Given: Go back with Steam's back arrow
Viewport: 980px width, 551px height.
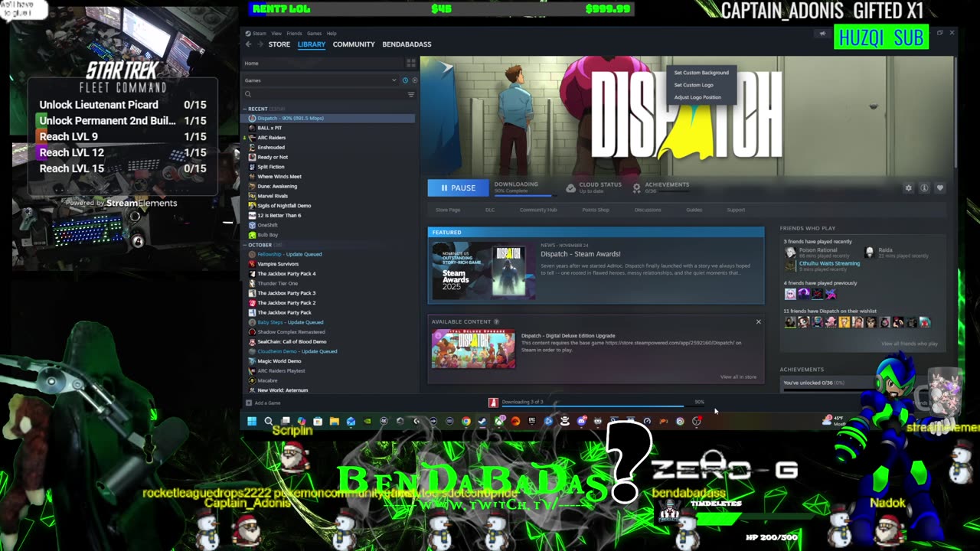Looking at the screenshot, I should [248, 44].
